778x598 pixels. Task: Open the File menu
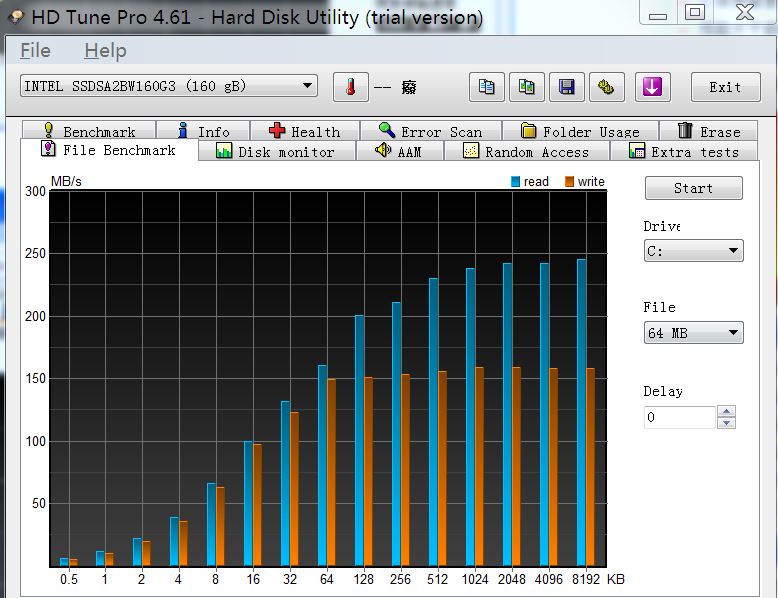[35, 51]
